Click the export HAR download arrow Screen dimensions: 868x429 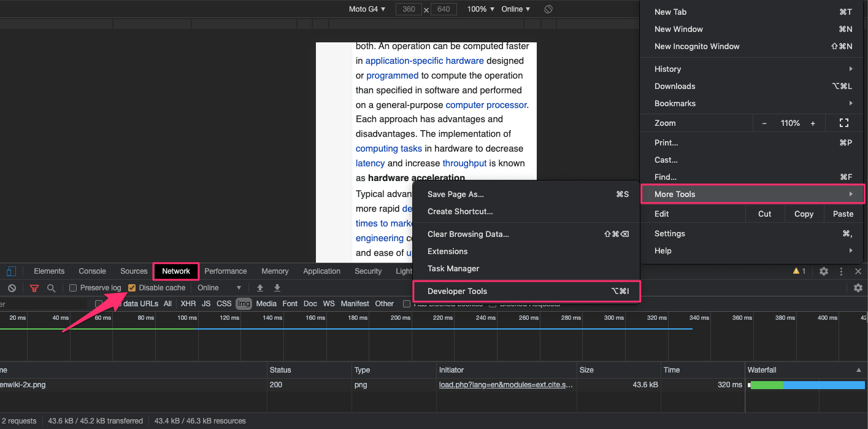pos(277,288)
